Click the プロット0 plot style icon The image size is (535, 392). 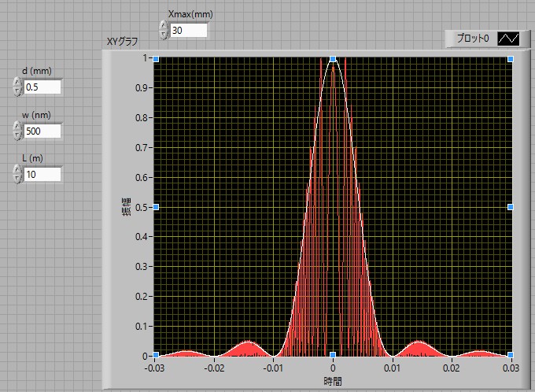click(509, 39)
